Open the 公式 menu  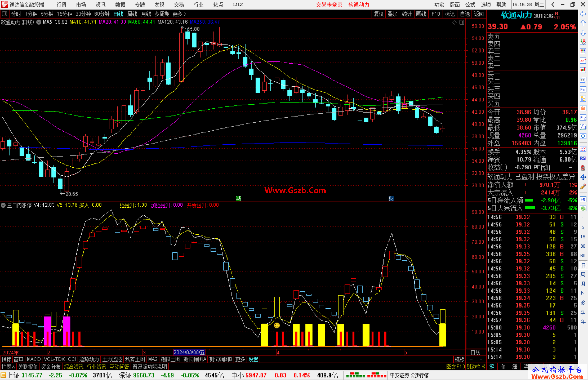point(470,5)
